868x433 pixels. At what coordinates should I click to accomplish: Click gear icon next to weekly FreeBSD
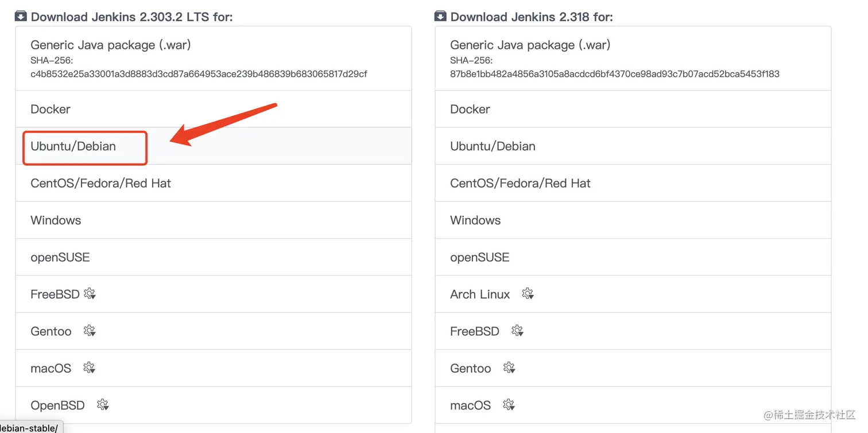pyautogui.click(x=517, y=331)
